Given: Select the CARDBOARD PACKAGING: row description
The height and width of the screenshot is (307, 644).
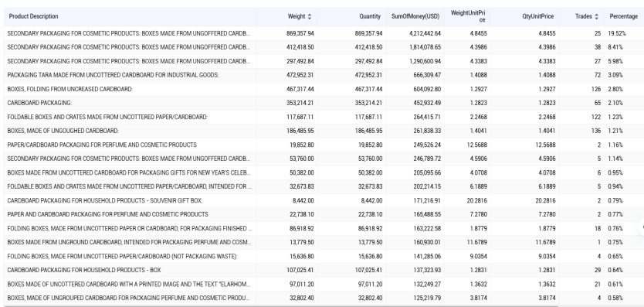Looking at the screenshot, I should point(39,103).
